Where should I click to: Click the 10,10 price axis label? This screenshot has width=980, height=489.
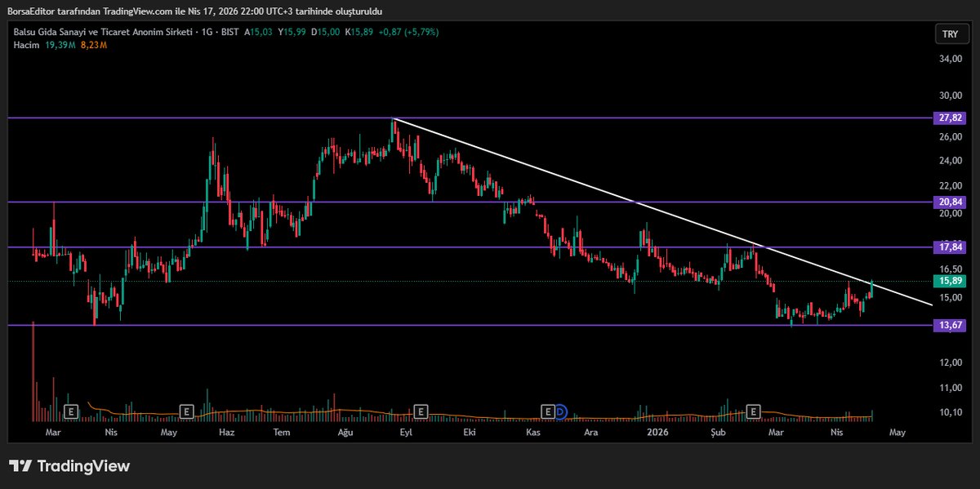[x=951, y=412]
